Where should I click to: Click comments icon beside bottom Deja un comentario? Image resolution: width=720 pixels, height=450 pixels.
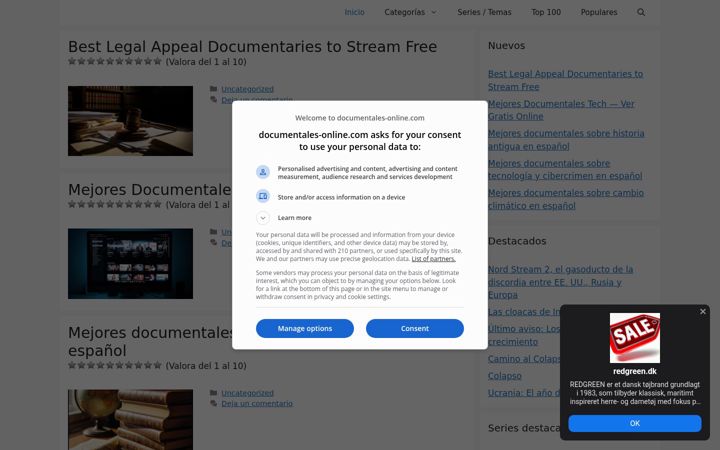click(214, 403)
